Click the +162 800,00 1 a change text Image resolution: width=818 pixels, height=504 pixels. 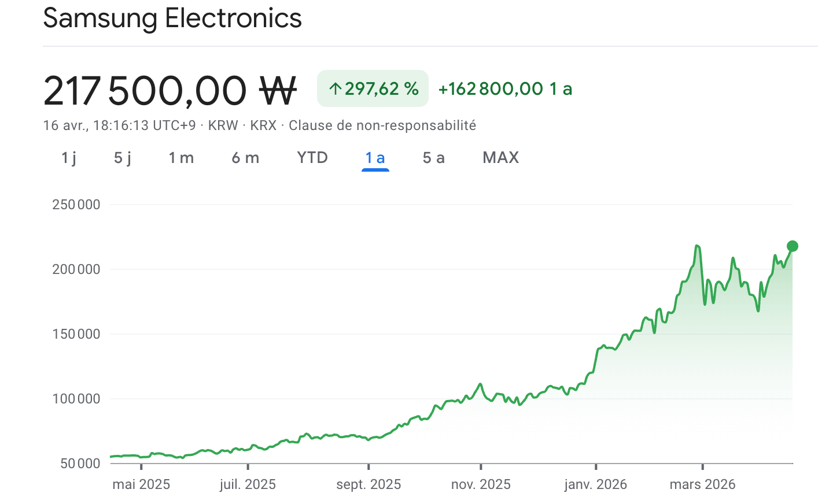505,88
